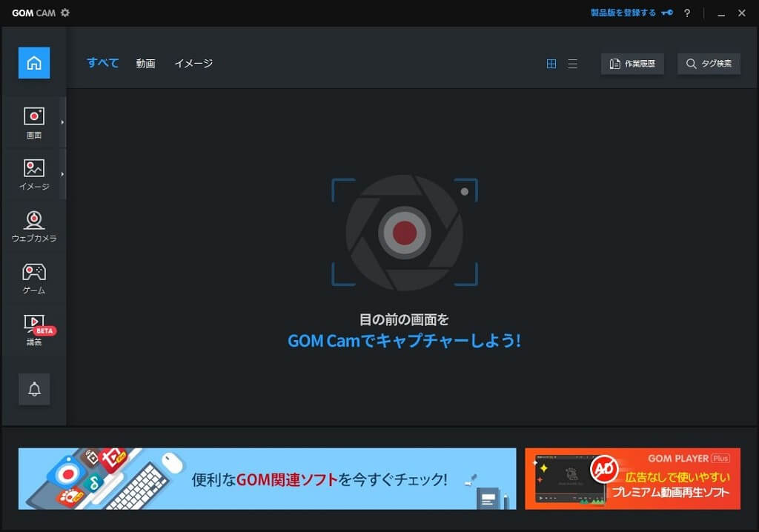Show the すべて tab
This screenshot has width=759, height=532.
click(102, 63)
